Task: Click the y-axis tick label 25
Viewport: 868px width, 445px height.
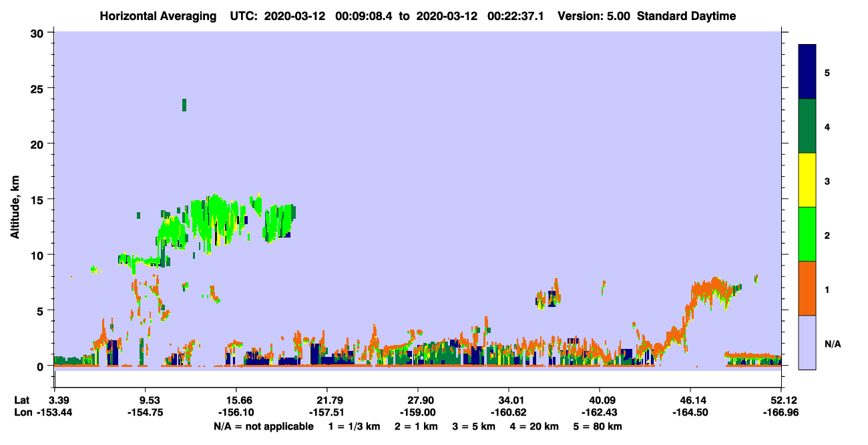Action: pyautogui.click(x=39, y=88)
